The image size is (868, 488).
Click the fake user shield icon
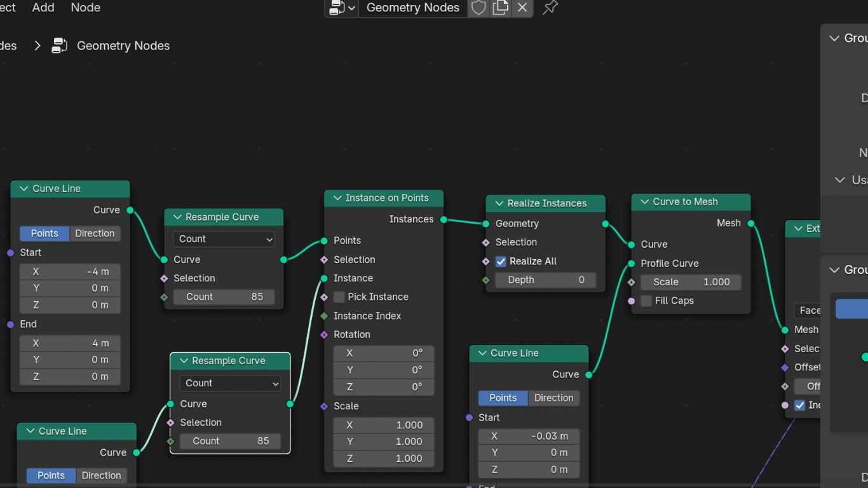click(478, 8)
